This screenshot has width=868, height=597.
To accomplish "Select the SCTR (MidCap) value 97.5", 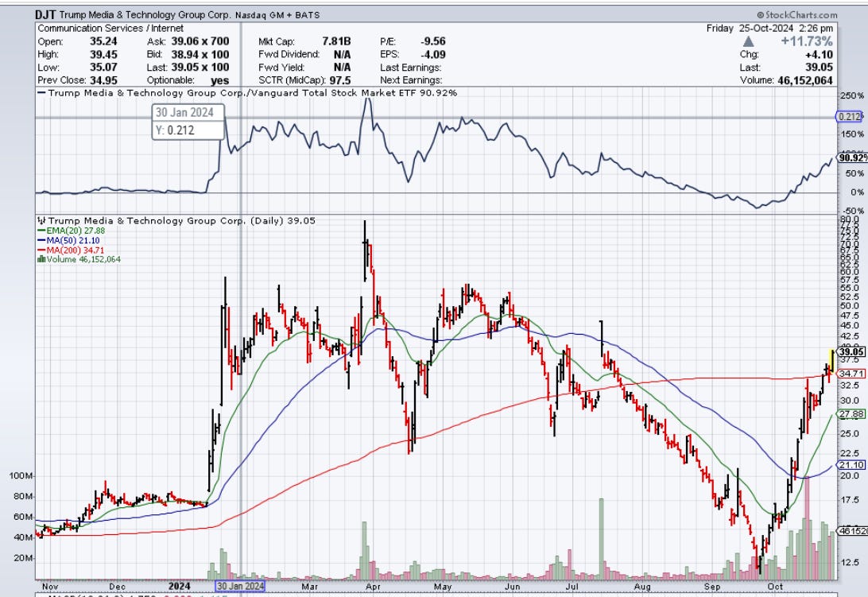I will point(339,80).
